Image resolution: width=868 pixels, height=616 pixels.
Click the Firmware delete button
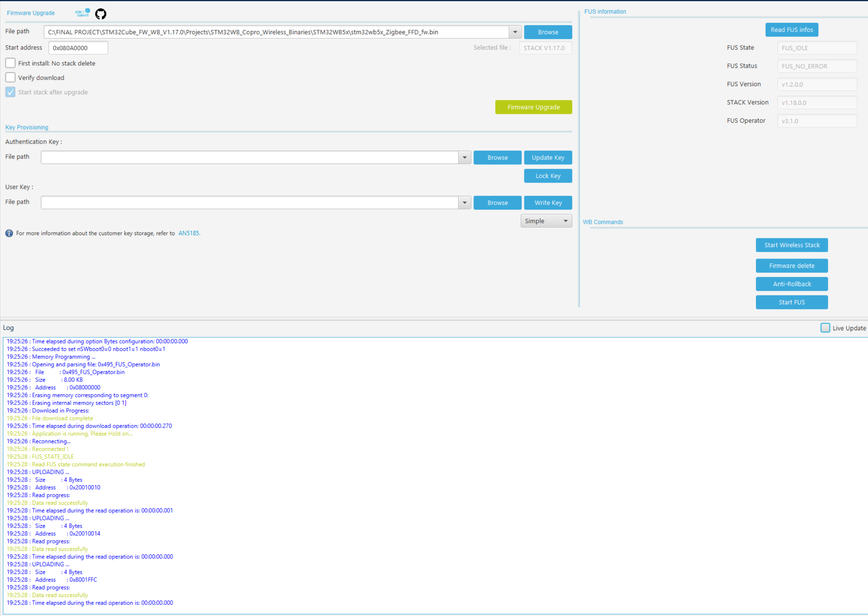coord(792,266)
